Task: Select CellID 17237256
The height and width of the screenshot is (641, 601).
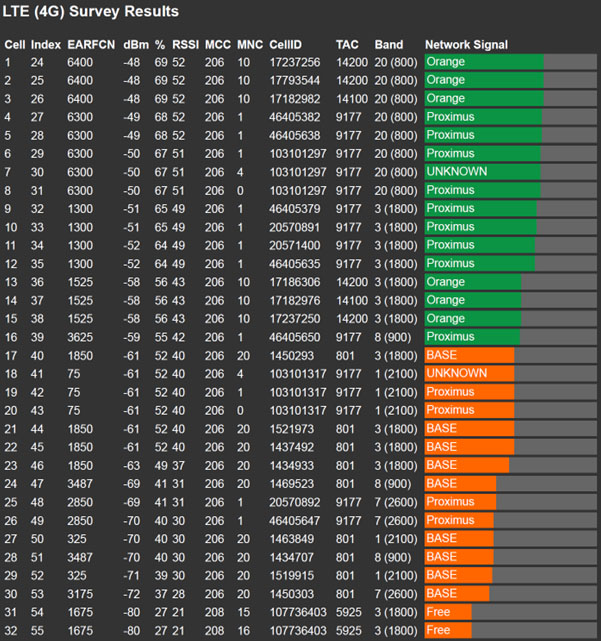Action: point(295,62)
